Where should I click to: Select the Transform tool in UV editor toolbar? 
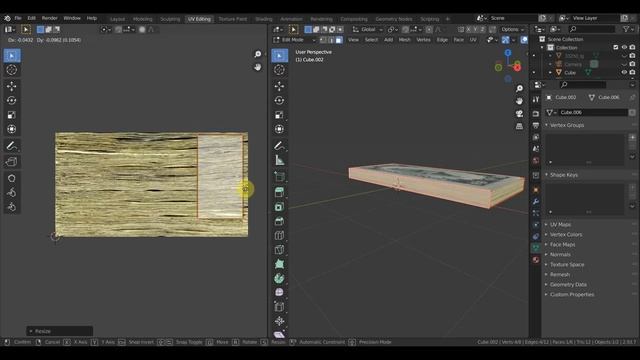[x=11, y=129]
